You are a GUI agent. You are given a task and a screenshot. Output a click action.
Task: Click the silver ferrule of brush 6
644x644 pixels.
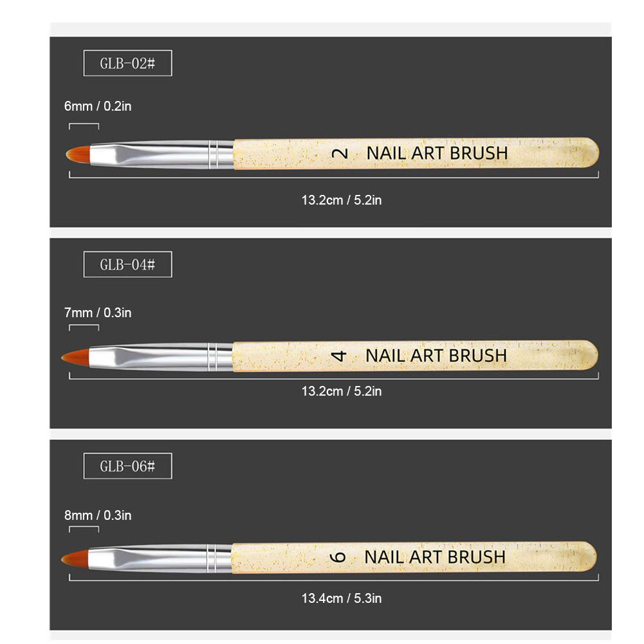[x=161, y=558]
